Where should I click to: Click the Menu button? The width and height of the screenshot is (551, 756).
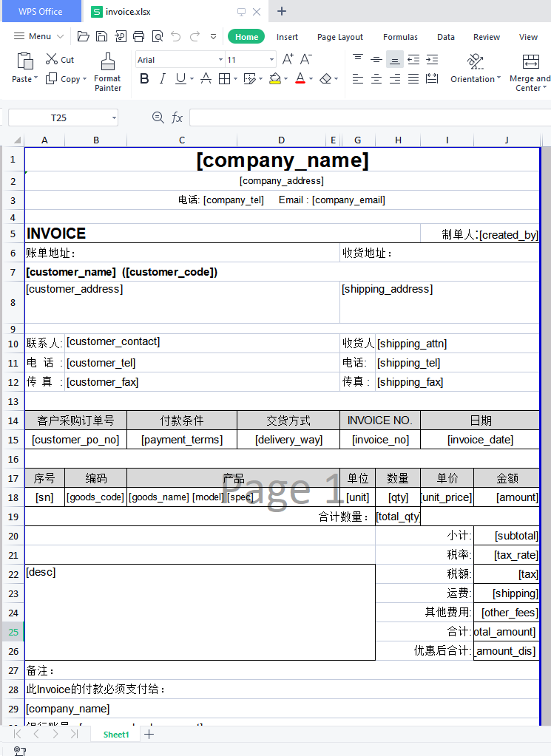click(38, 36)
